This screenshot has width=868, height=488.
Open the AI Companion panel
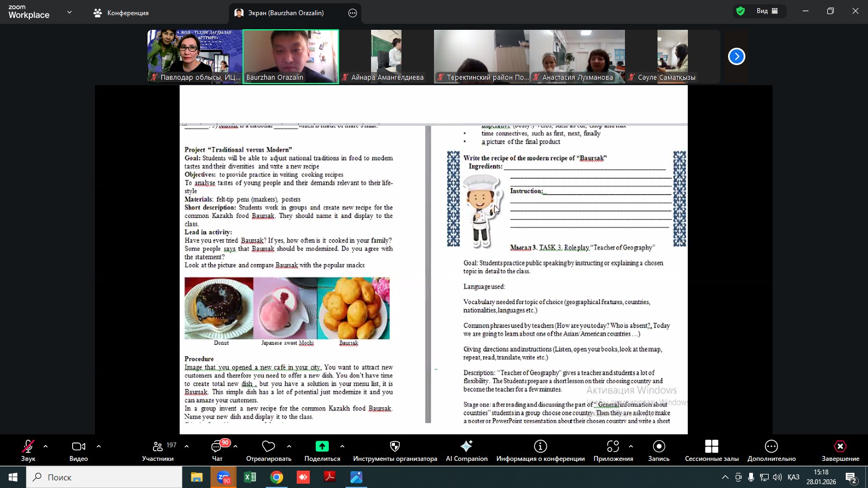[x=466, y=447]
